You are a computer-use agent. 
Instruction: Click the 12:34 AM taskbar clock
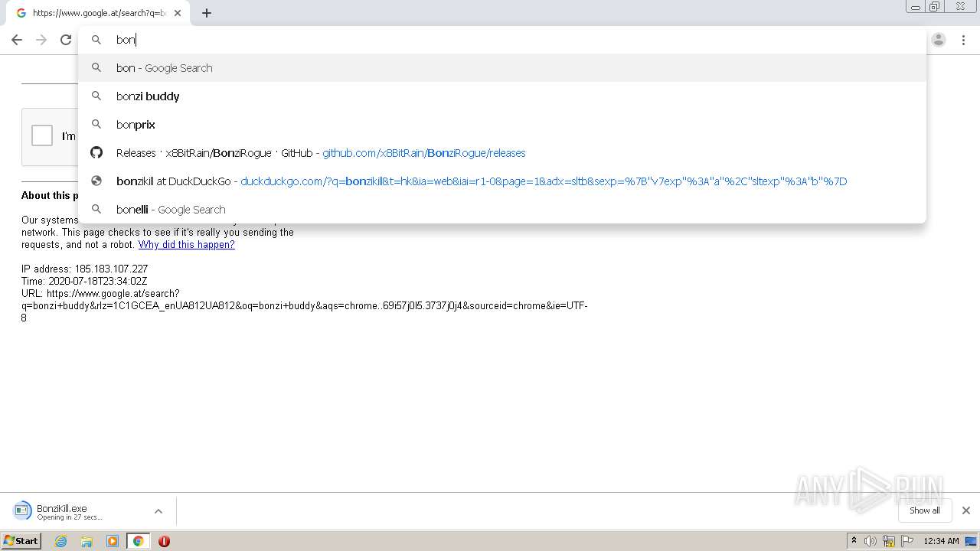(x=941, y=541)
